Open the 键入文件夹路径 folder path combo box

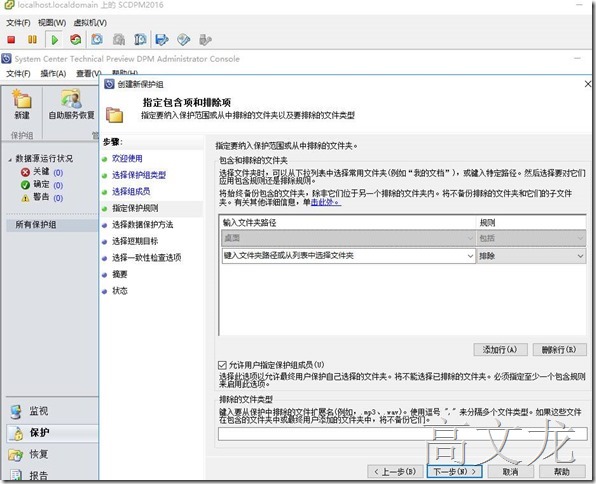click(348, 256)
